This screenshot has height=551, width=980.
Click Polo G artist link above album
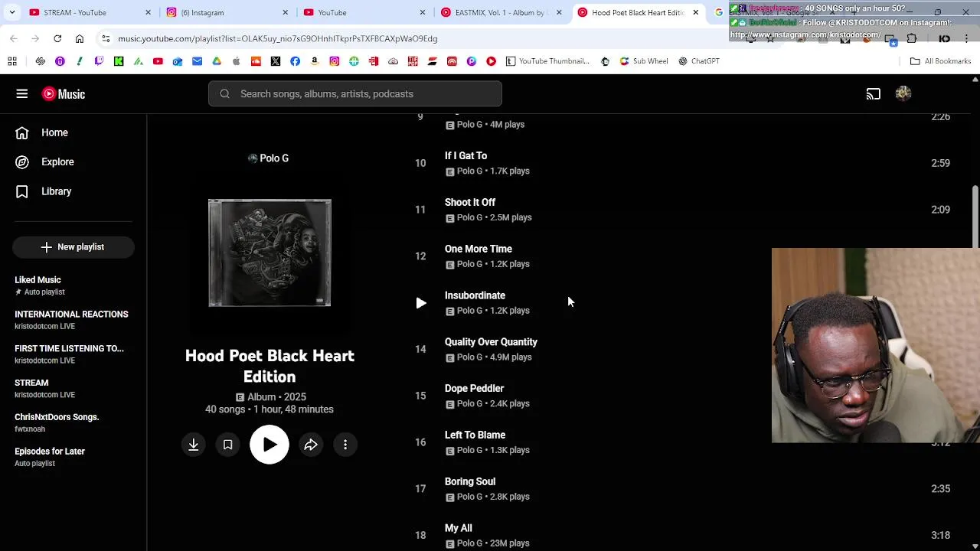[269, 158]
